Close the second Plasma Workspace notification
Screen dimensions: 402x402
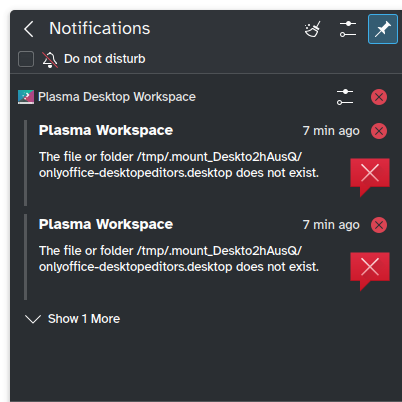379,225
